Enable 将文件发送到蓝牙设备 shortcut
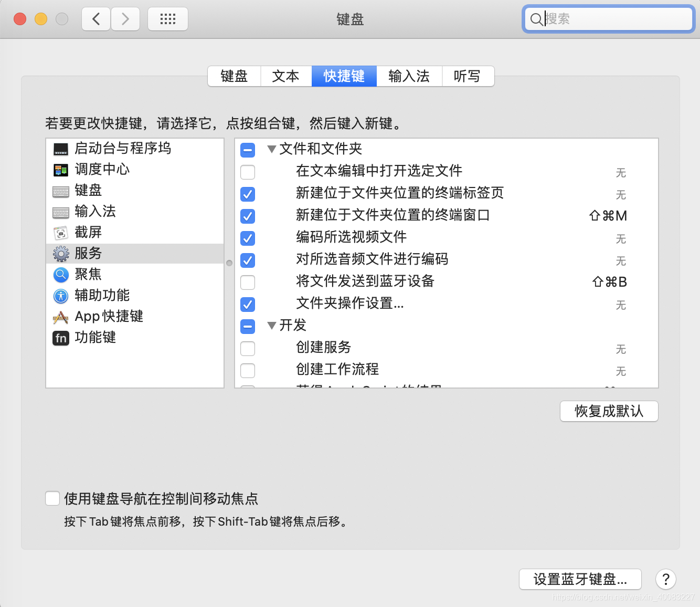The height and width of the screenshot is (607, 700). coord(247,282)
